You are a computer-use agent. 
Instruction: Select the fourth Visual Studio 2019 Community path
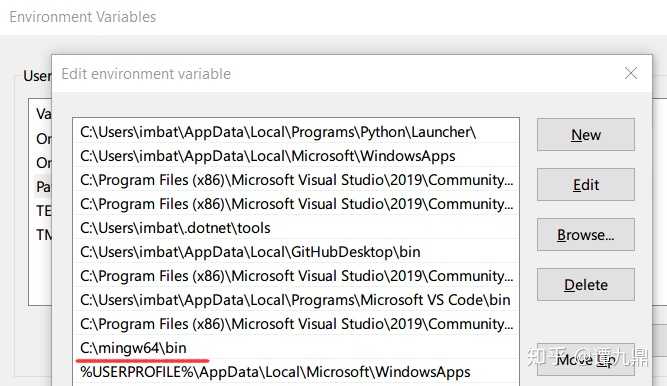(x=296, y=324)
